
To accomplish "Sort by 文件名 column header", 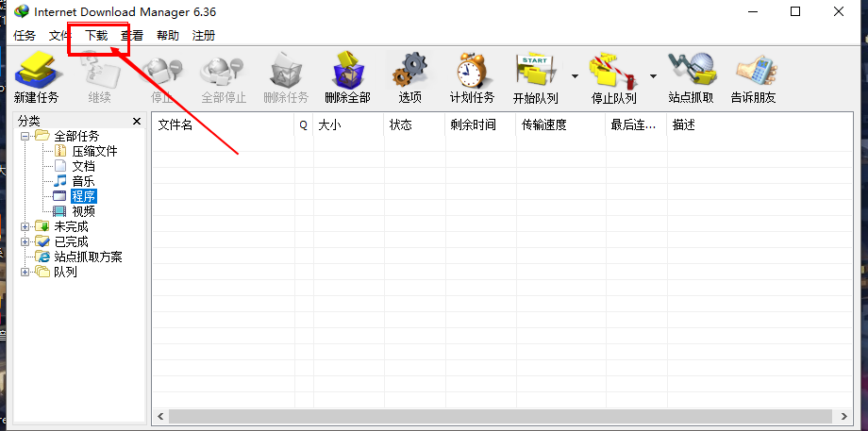I will tap(223, 125).
